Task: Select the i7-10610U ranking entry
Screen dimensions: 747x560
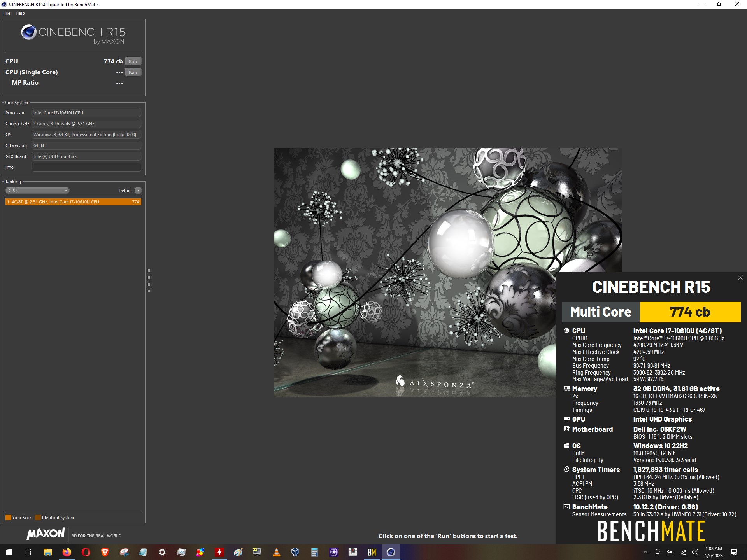Action: click(73, 202)
